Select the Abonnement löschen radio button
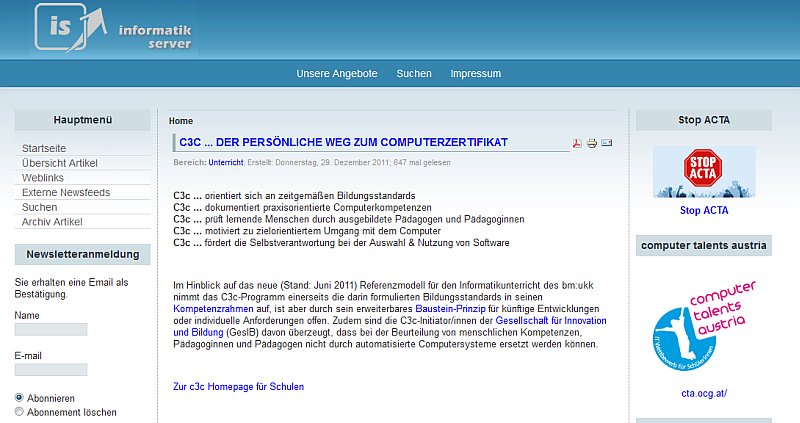 click(x=20, y=412)
